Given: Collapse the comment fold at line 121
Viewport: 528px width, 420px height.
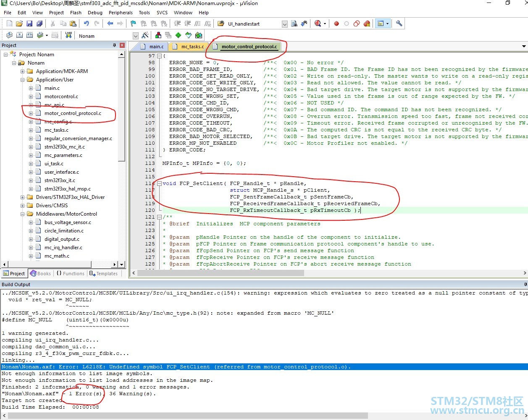Looking at the screenshot, I should click(x=159, y=217).
